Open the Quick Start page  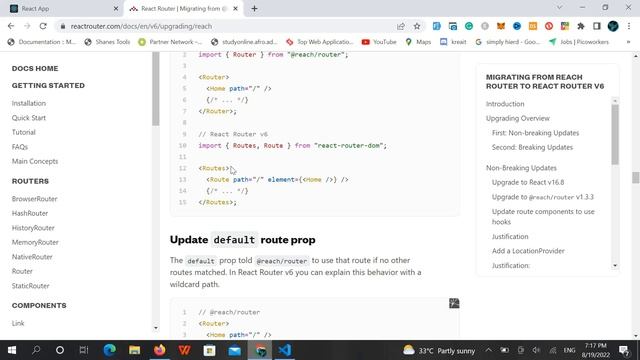click(29, 118)
